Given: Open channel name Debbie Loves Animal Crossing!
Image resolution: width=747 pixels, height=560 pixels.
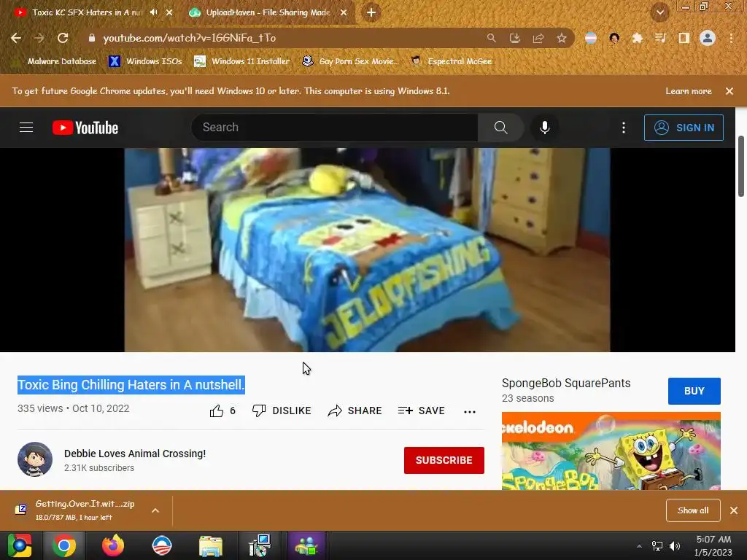Looking at the screenshot, I should coord(135,454).
